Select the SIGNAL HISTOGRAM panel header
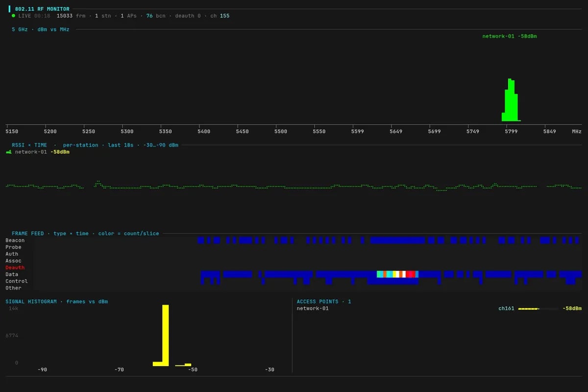The image size is (588, 392). coord(57,301)
